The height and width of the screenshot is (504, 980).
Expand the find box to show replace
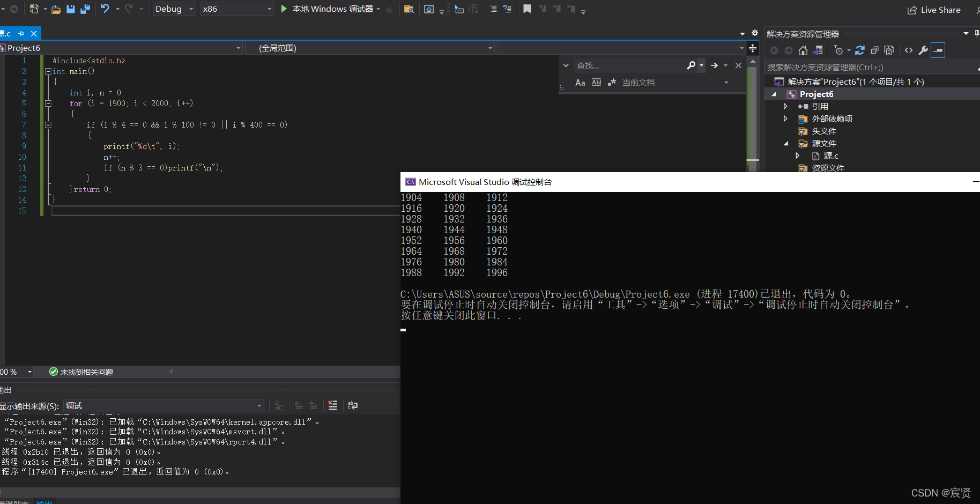(566, 65)
